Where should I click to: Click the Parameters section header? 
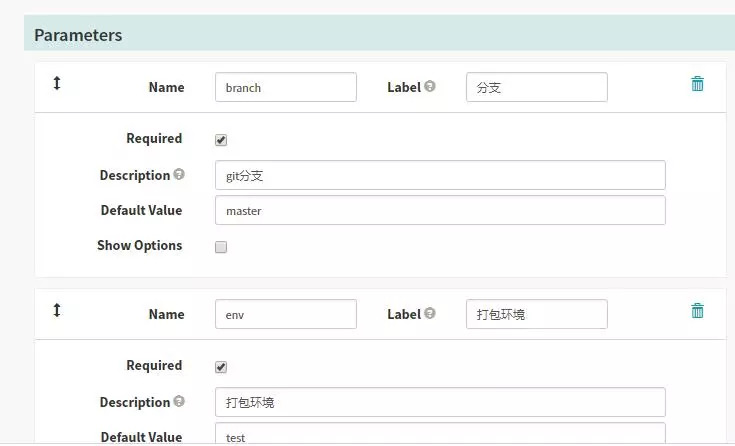pos(379,33)
